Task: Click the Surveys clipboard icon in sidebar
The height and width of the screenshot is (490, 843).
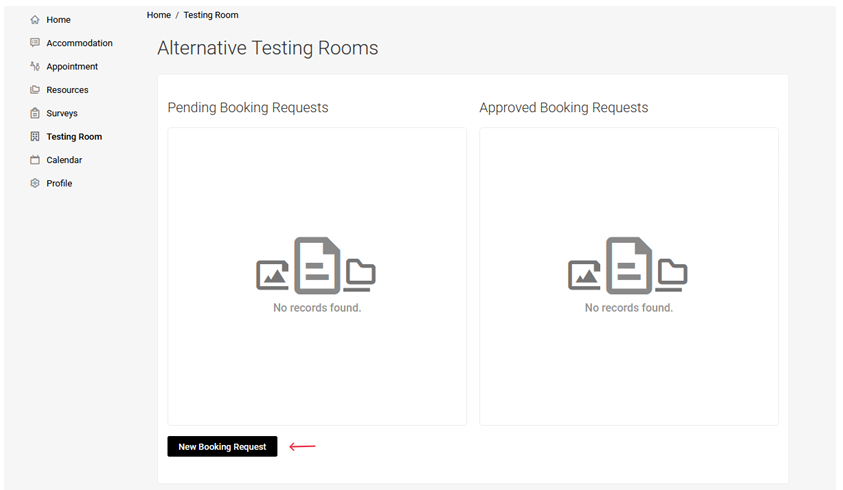Action: [x=35, y=113]
